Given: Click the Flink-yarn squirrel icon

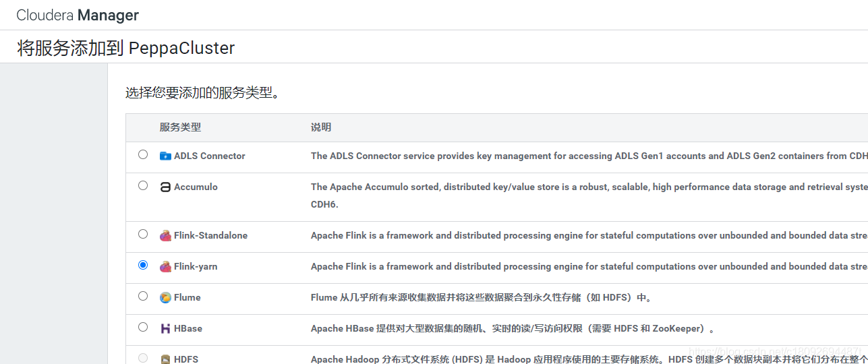Looking at the screenshot, I should (x=165, y=266).
